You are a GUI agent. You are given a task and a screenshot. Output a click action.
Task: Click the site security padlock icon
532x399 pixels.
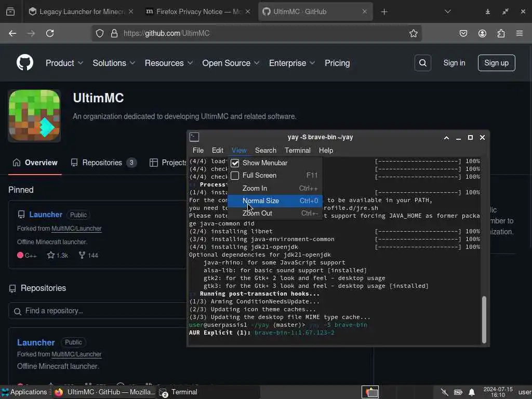coord(114,33)
